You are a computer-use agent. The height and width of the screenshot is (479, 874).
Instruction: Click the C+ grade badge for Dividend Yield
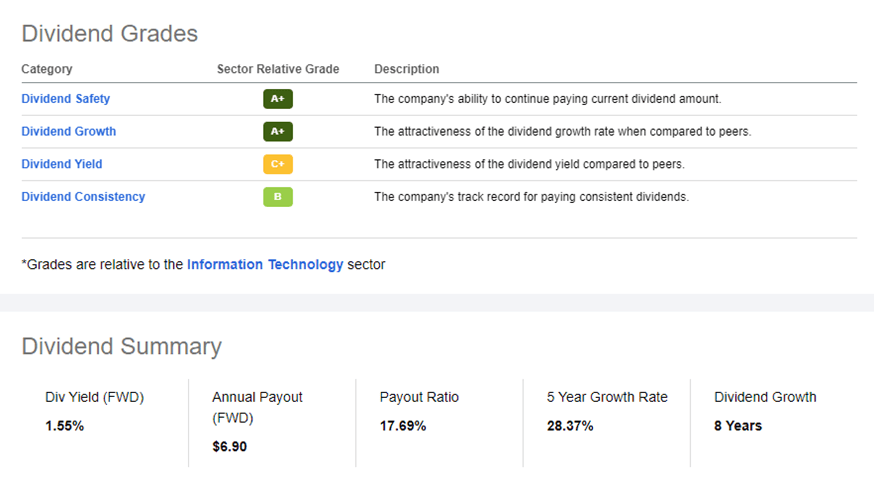[278, 164]
